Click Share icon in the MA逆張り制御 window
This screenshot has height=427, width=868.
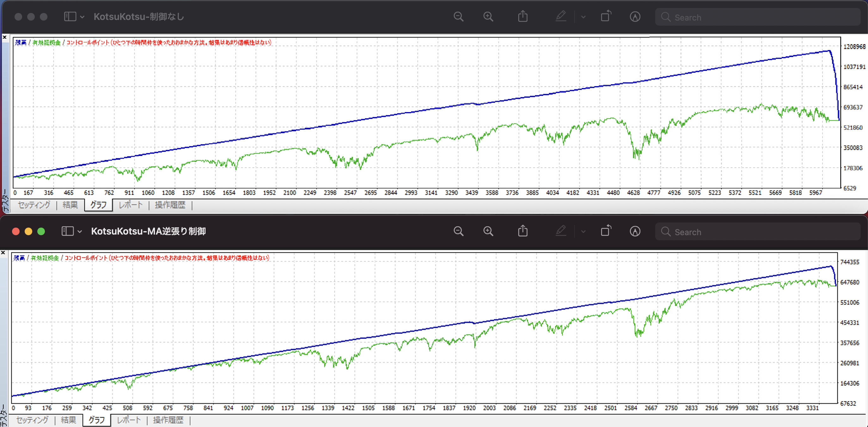pyautogui.click(x=523, y=231)
